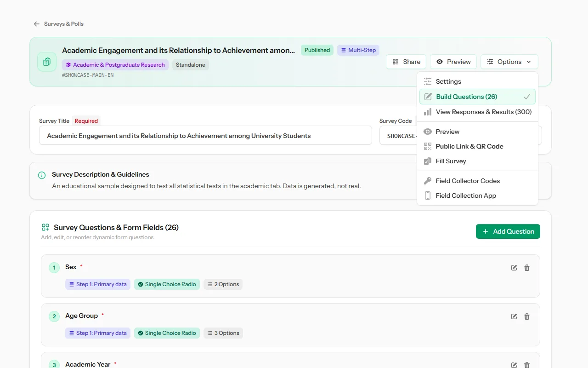Click the Share button with QR icon
The height and width of the screenshot is (368, 588).
[406, 62]
